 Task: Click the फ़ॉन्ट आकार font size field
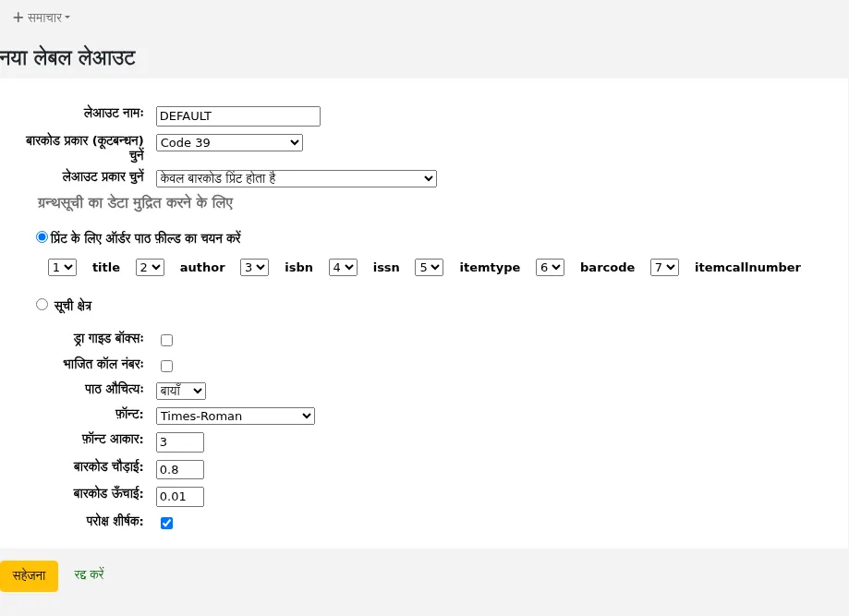point(180,441)
